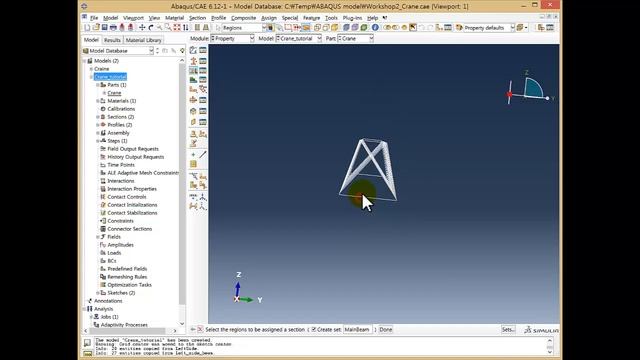Select Field Output Requests in tree
The width and height of the screenshot is (640, 360).
tap(133, 149)
